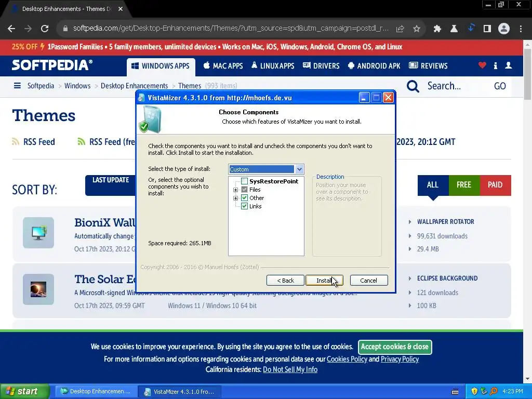Click the green RSS Feed icon
This screenshot has height=399, width=532.
(81, 141)
